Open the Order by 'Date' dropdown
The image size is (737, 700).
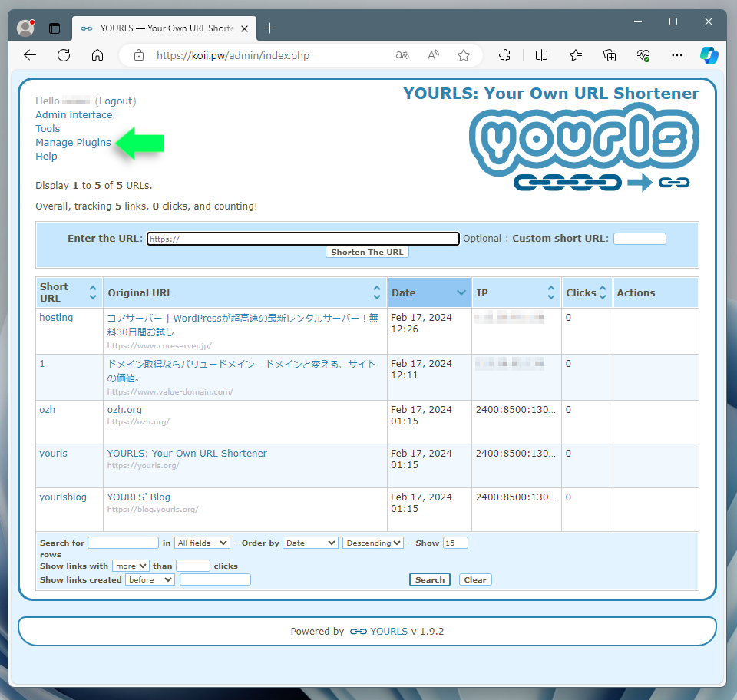click(x=310, y=543)
